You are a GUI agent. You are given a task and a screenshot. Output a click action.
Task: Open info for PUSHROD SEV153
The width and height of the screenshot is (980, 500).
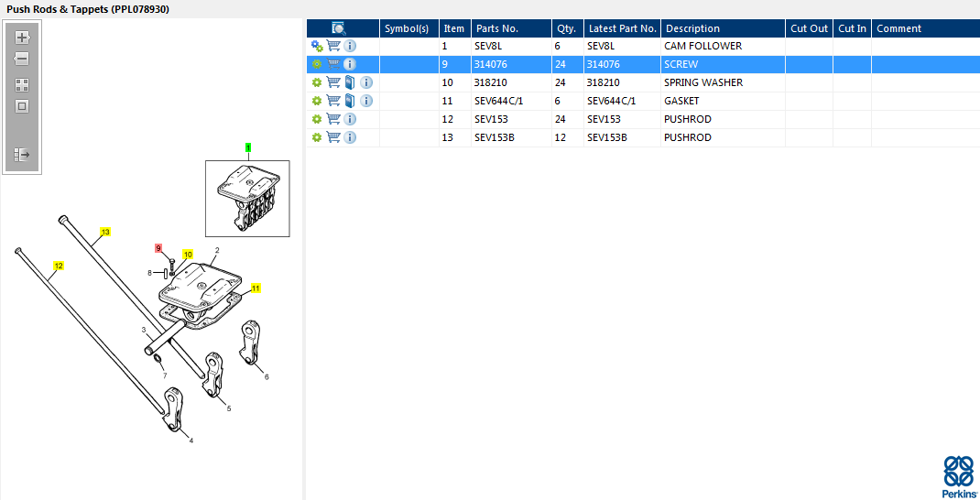click(x=350, y=119)
